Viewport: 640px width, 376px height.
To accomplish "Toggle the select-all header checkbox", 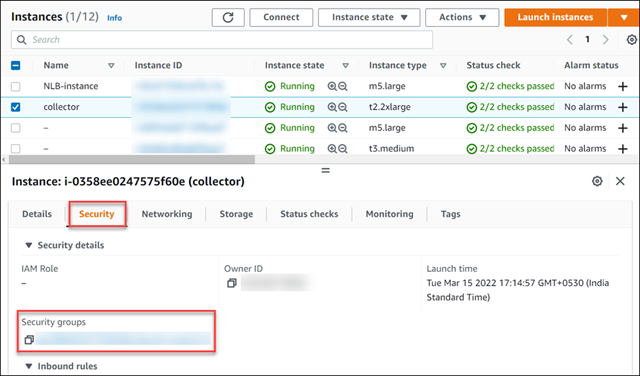I will tap(16, 65).
